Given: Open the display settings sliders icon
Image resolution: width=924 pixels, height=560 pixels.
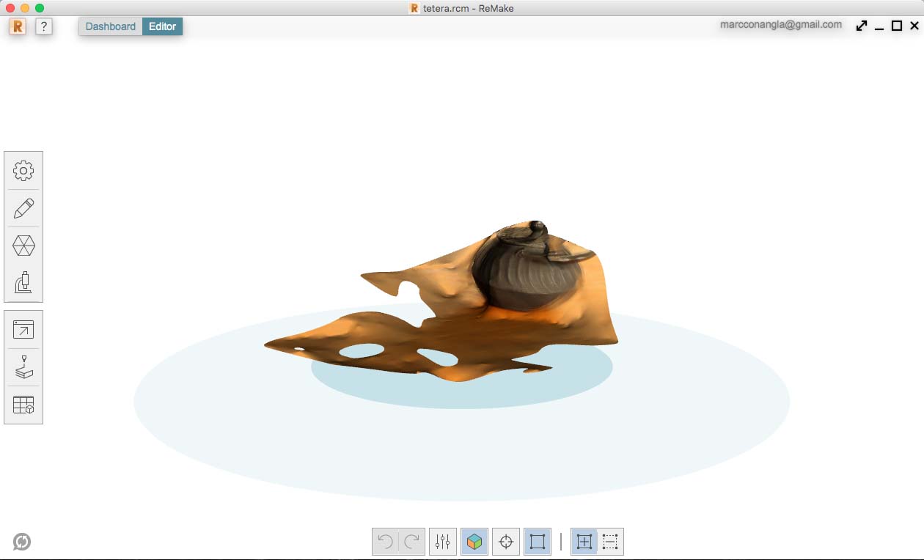Looking at the screenshot, I should point(443,542).
